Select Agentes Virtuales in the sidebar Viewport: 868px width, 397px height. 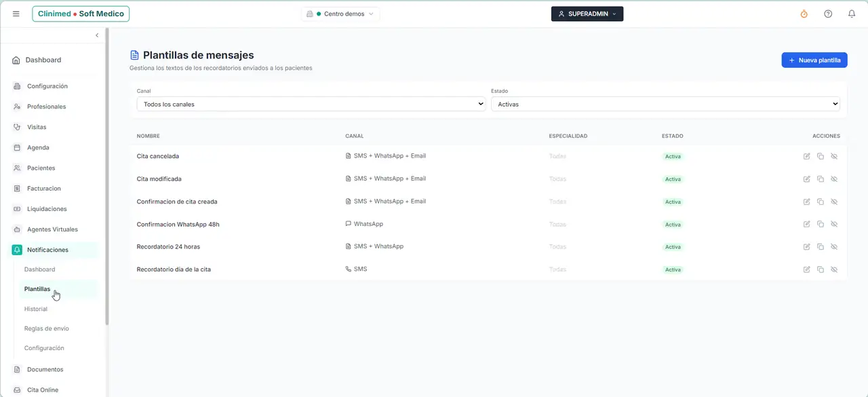[52, 229]
